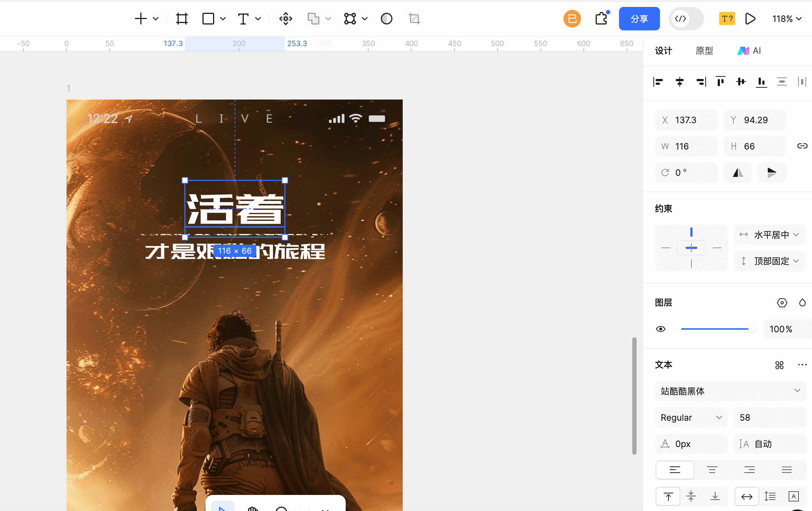Image resolution: width=812 pixels, height=511 pixels.
Task: Open the Regular font weight dropdown
Action: click(691, 417)
